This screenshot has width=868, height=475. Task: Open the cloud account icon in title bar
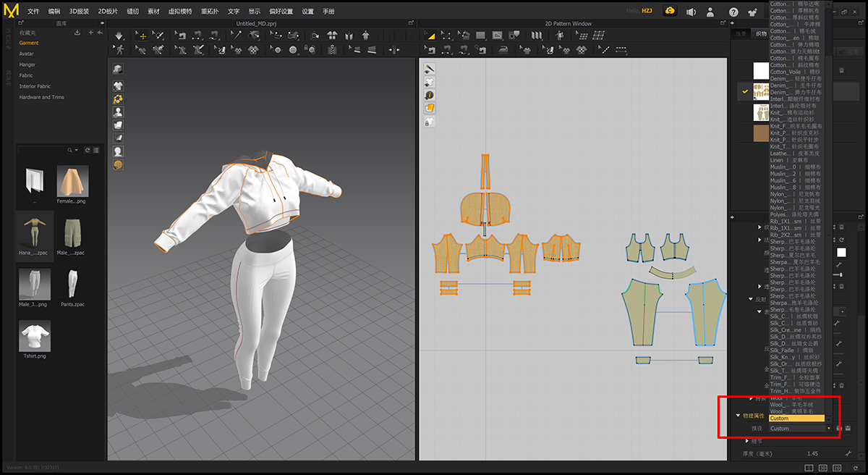[x=671, y=12]
